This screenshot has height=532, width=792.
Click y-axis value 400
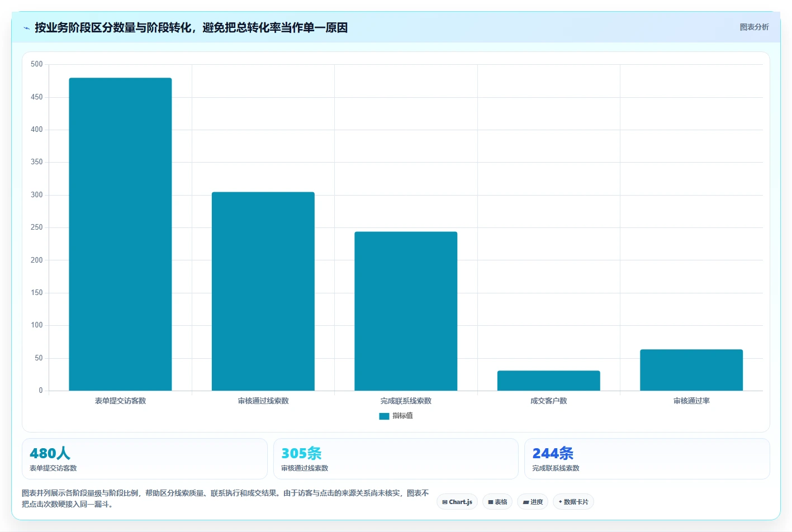(x=37, y=130)
